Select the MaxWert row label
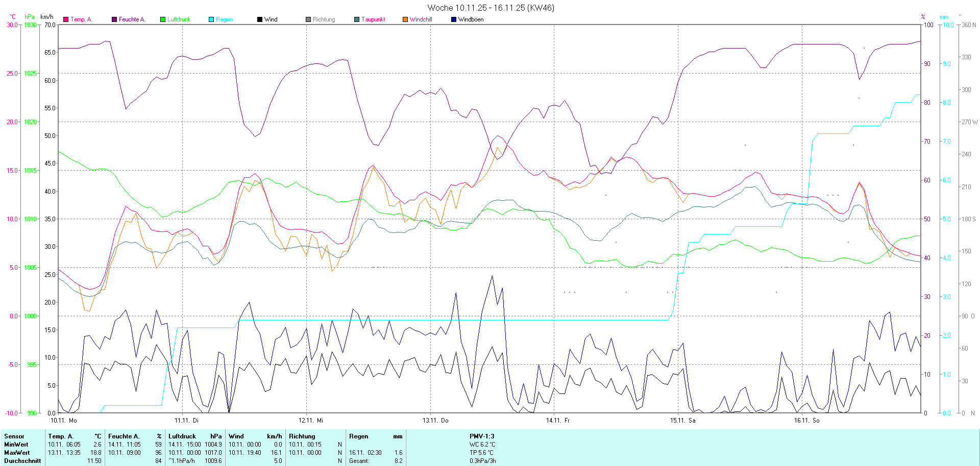This screenshot has height=466, width=980. tap(17, 453)
